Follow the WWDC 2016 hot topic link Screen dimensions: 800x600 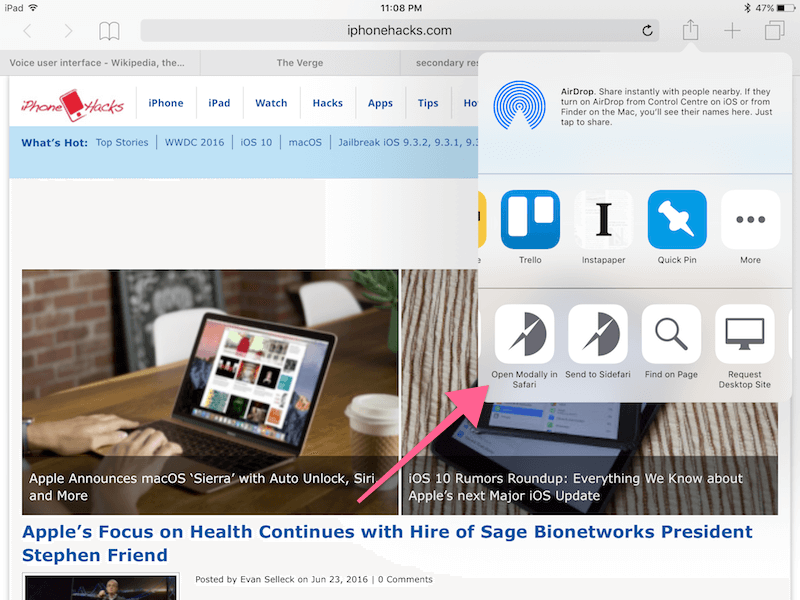(x=194, y=142)
